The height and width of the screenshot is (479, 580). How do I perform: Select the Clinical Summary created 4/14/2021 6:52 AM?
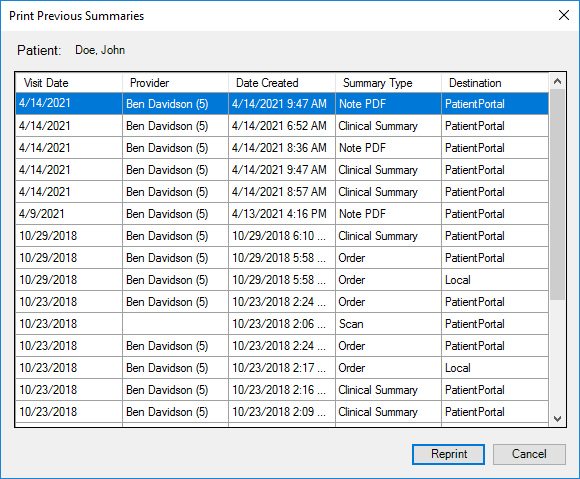[282, 126]
